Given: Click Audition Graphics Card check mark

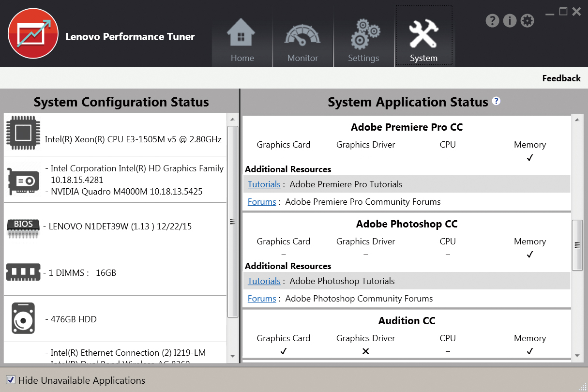Looking at the screenshot, I should click(x=284, y=351).
